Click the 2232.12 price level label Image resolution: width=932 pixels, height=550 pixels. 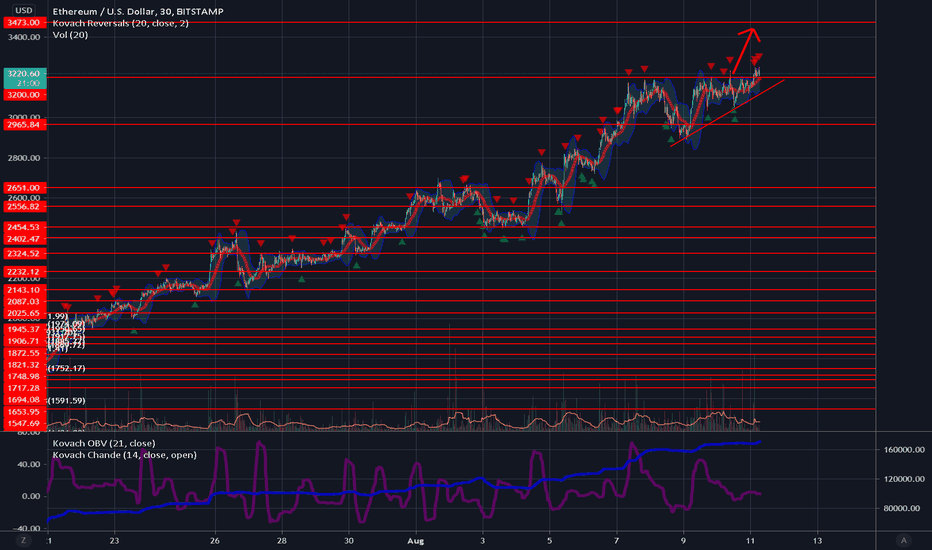coord(24,272)
